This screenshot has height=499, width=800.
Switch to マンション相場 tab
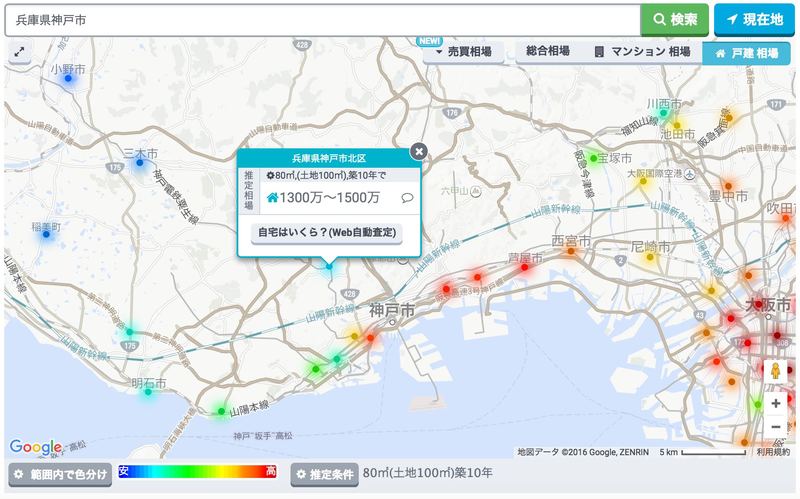point(642,52)
